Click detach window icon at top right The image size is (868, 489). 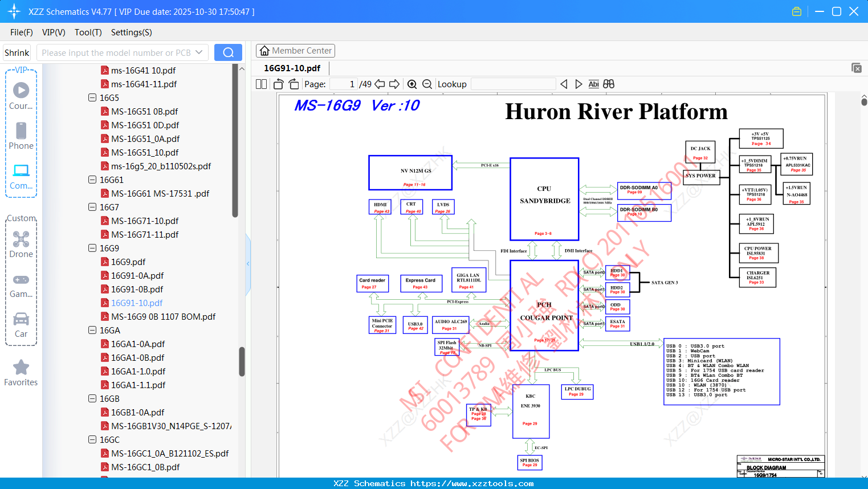tap(857, 68)
